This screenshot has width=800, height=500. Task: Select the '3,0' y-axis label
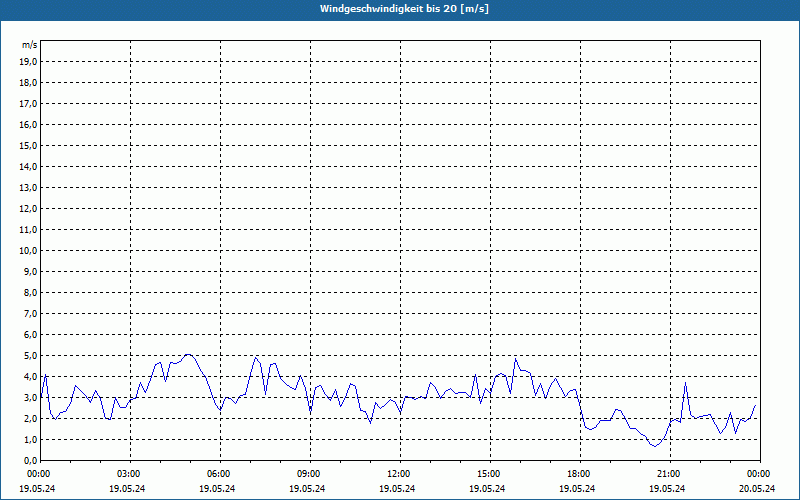[x=31, y=397]
